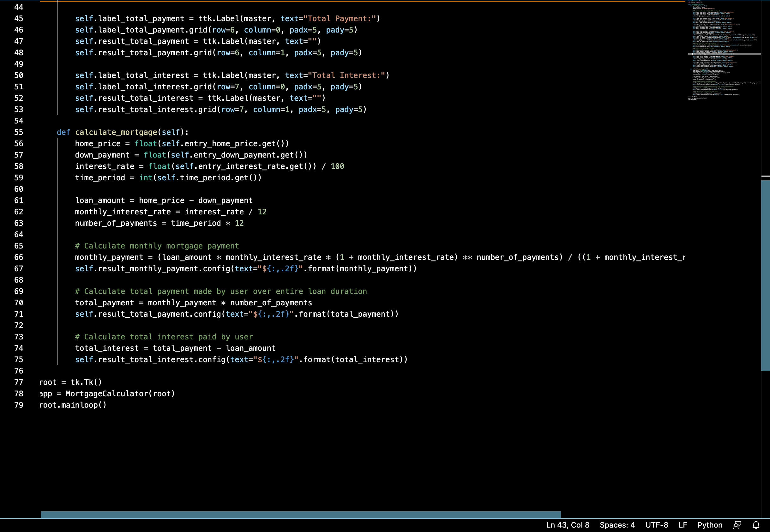This screenshot has height=532, width=770.
Task: Click the 'Total Payment:' string on line 45
Action: coord(340,19)
